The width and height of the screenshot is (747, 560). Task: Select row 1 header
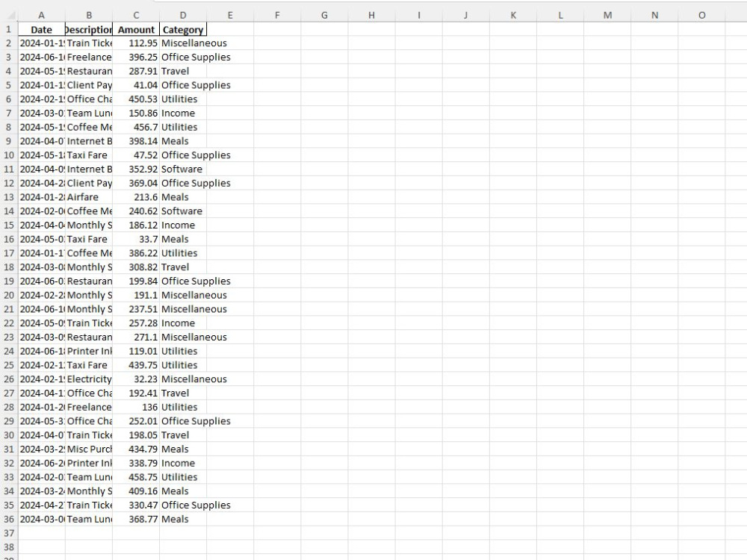tap(8, 30)
